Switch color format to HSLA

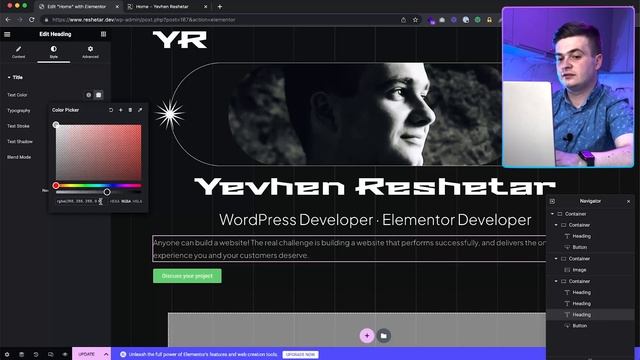[138, 201]
